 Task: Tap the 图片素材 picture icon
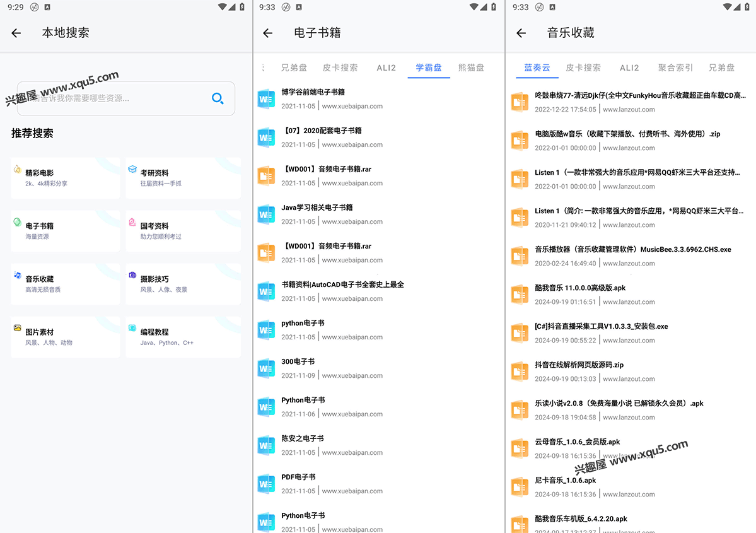tap(18, 329)
